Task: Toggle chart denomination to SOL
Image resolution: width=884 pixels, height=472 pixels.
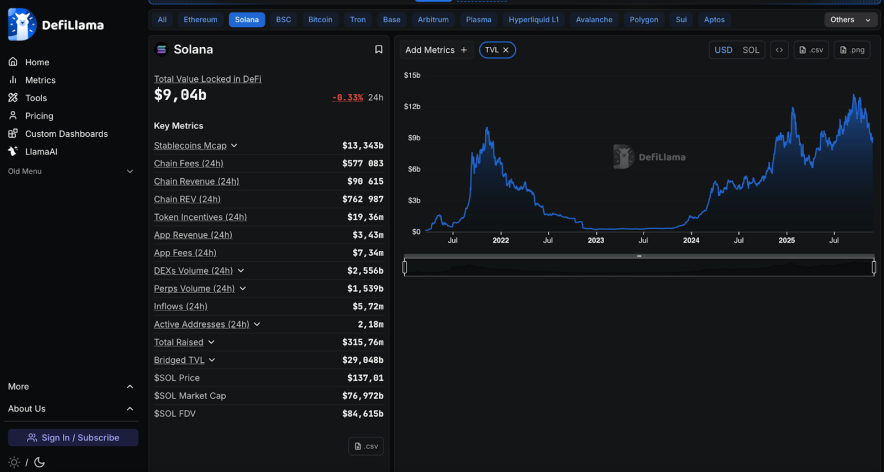Action: [751, 50]
